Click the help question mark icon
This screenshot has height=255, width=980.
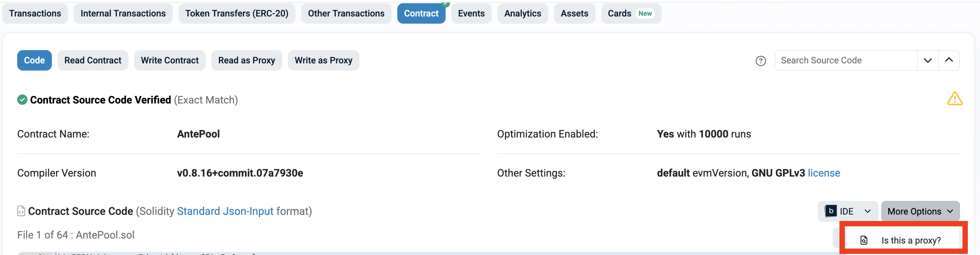pos(760,61)
